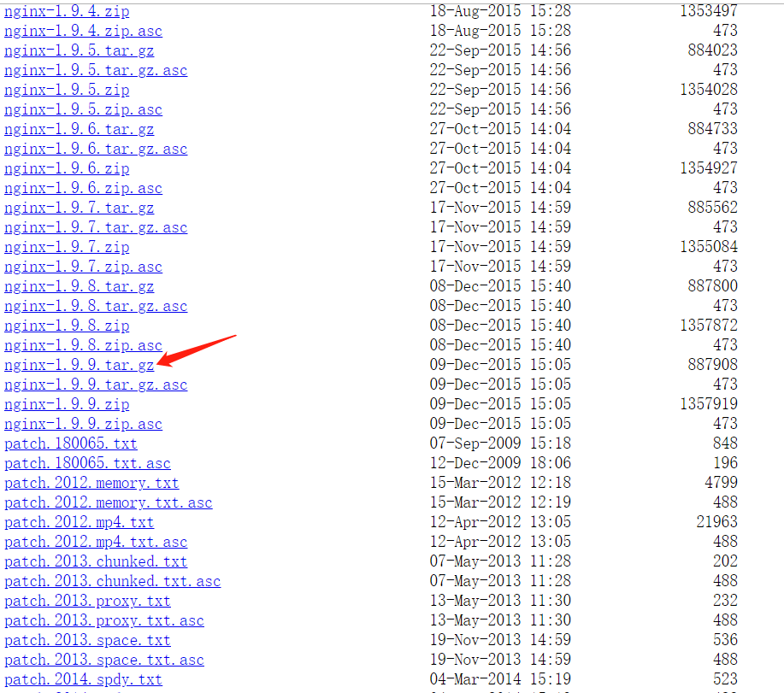The image size is (784, 693).
Task: Download nginx-1.9.9.tar.gz
Action: [x=79, y=365]
